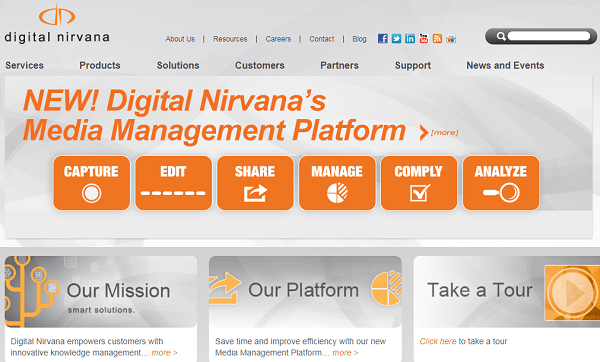600x362 pixels.
Task: Open the Services menu
Action: [x=24, y=65]
